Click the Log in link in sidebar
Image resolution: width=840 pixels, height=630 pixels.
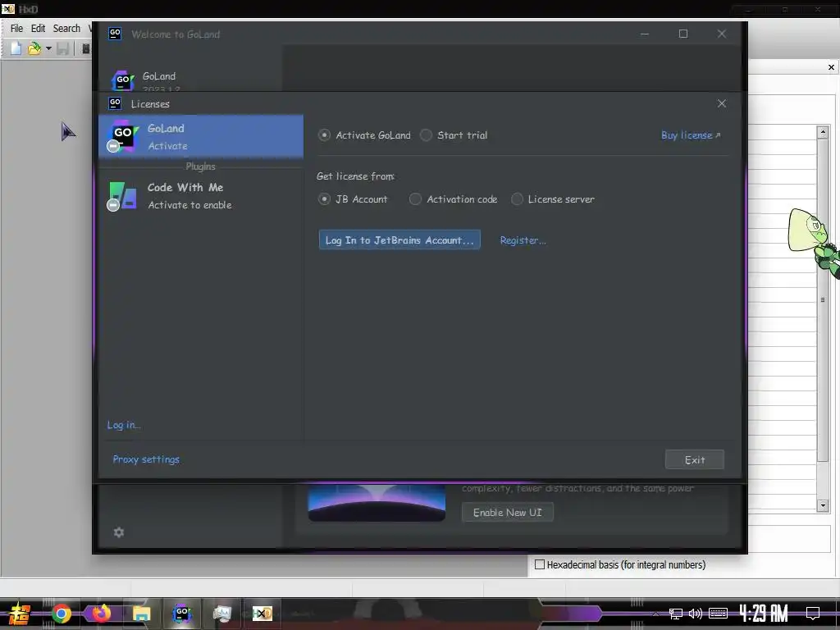pos(124,425)
